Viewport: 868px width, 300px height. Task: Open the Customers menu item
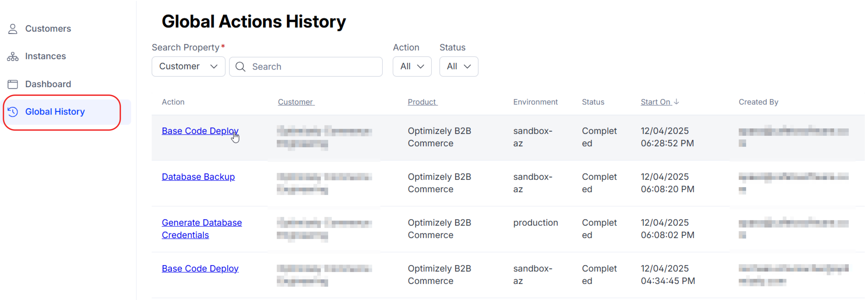[48, 29]
